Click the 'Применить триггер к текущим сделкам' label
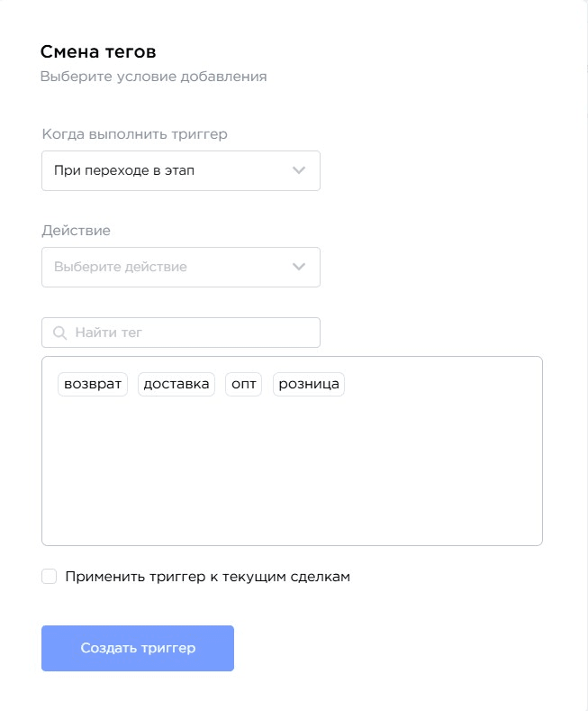Screen dimensions: 588x711 coord(207,577)
